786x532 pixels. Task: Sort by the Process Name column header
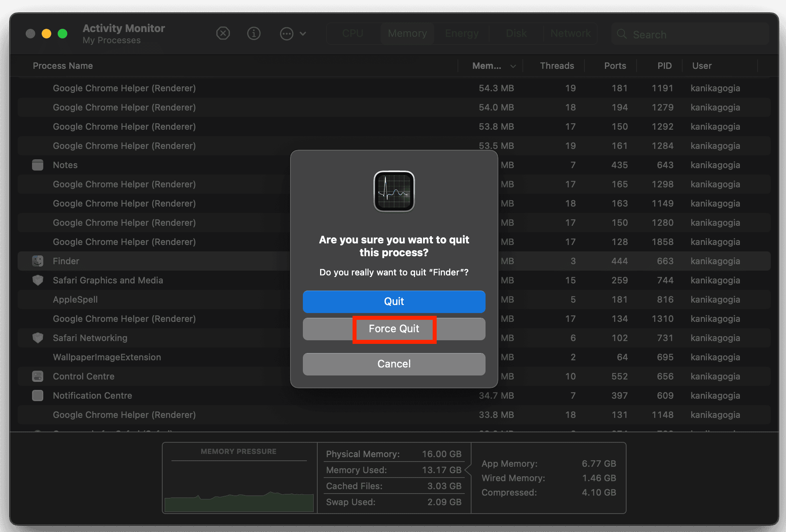pyautogui.click(x=63, y=66)
